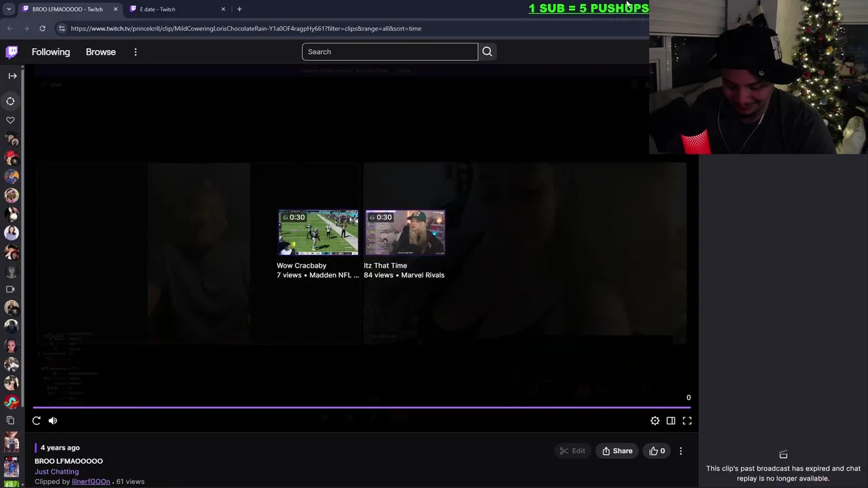Reload the page in browser
The image size is (868, 488).
click(x=42, y=28)
